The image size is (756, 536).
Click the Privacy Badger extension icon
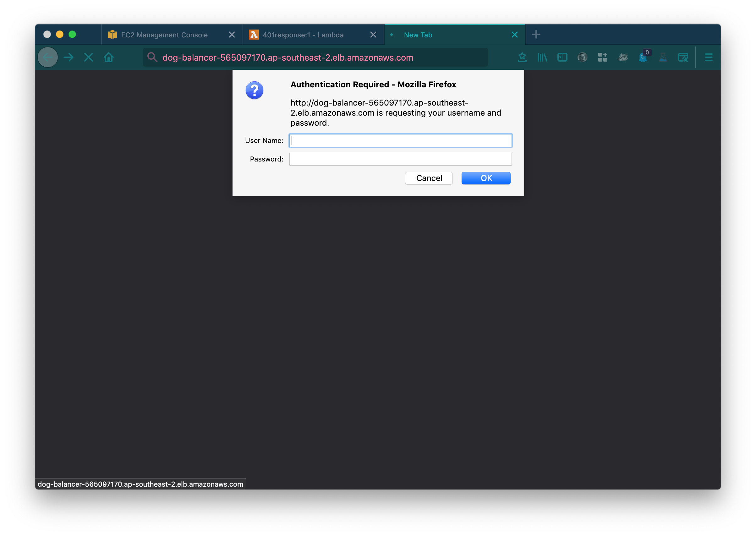[x=623, y=57]
